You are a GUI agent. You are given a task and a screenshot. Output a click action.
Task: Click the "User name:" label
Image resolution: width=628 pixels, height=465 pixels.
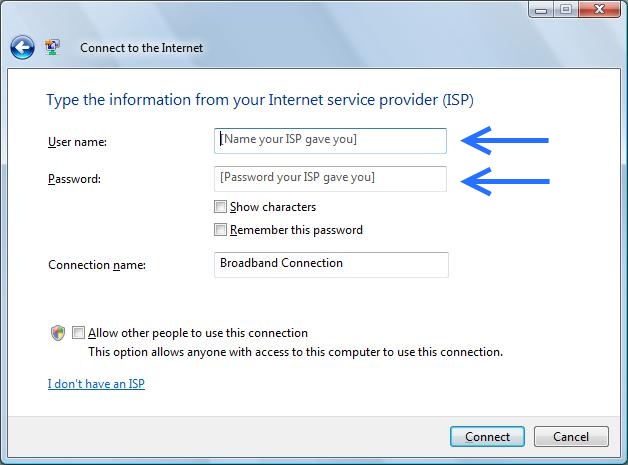(x=77, y=142)
